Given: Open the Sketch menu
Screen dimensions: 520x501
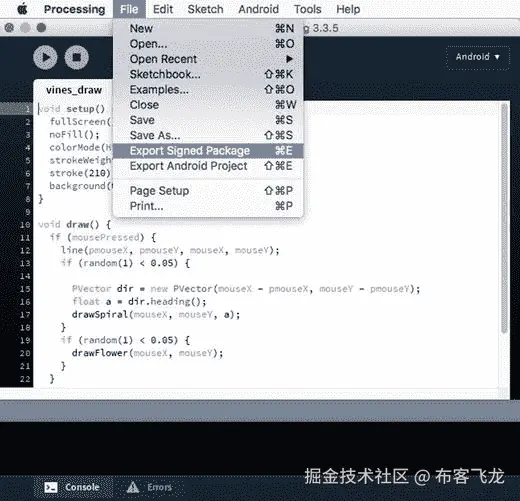Looking at the screenshot, I should 205,9.
